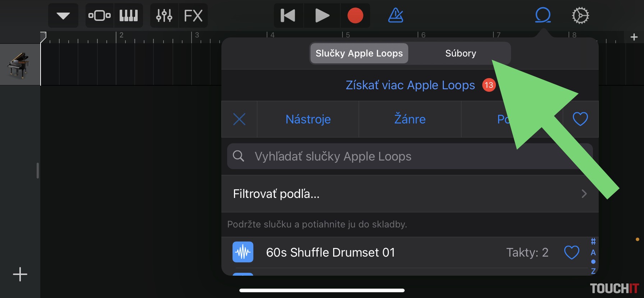This screenshot has height=298, width=644.
Task: Open the navigation dropdown triangle
Action: click(63, 16)
